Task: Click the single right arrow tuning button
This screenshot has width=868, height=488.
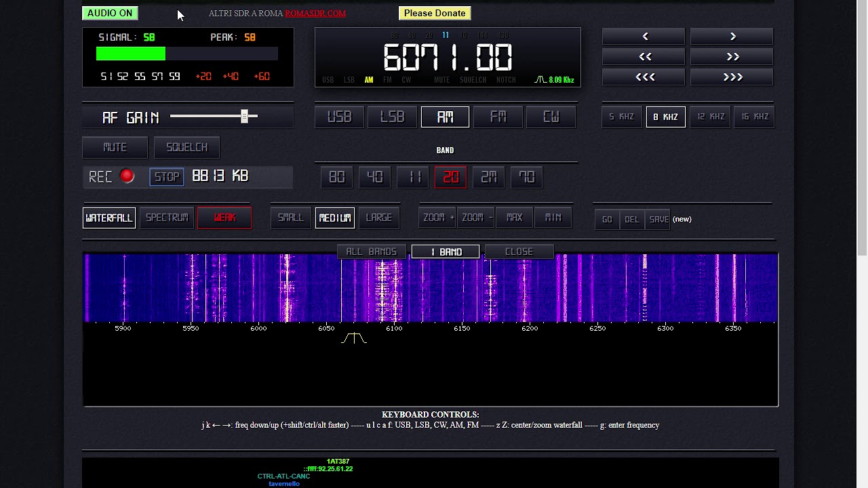Action: (x=732, y=37)
